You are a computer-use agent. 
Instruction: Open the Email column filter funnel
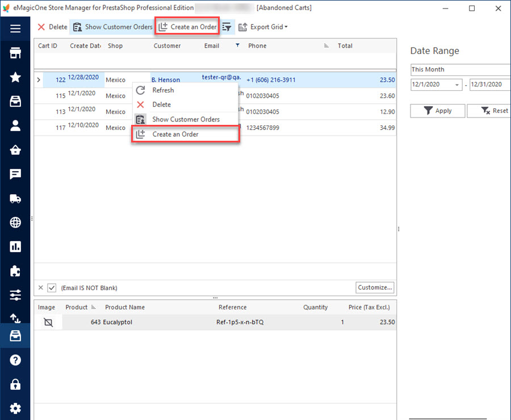click(237, 45)
